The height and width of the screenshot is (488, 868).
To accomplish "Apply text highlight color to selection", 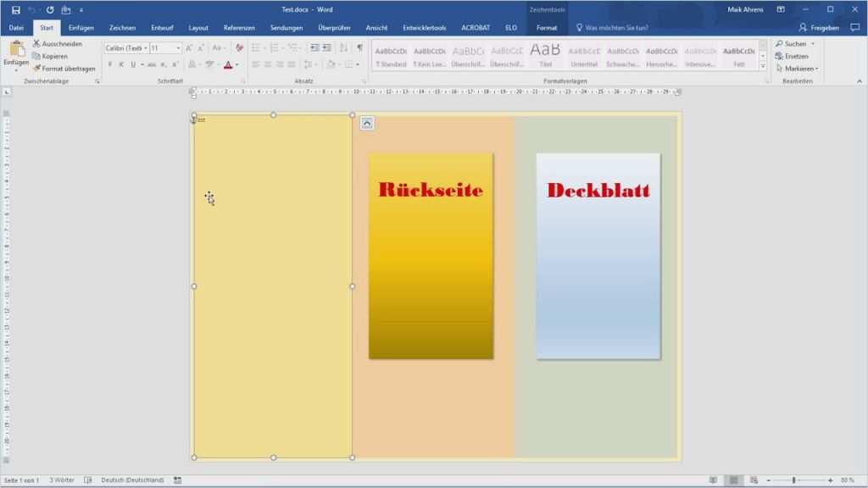I will click(x=210, y=64).
